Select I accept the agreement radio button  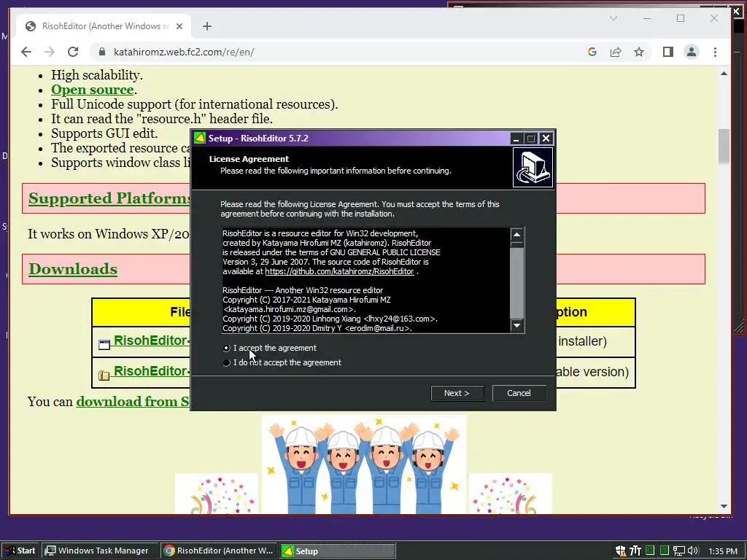coord(226,348)
